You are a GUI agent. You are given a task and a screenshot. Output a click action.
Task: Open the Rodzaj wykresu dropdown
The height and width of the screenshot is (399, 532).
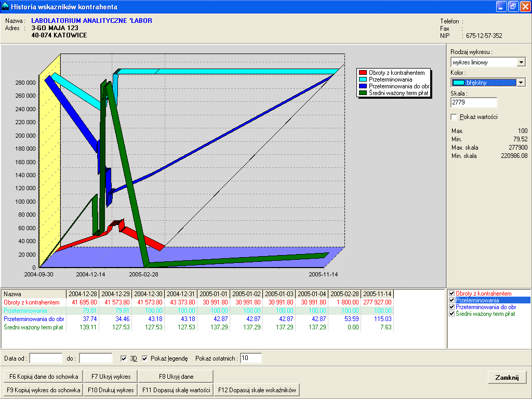point(521,62)
